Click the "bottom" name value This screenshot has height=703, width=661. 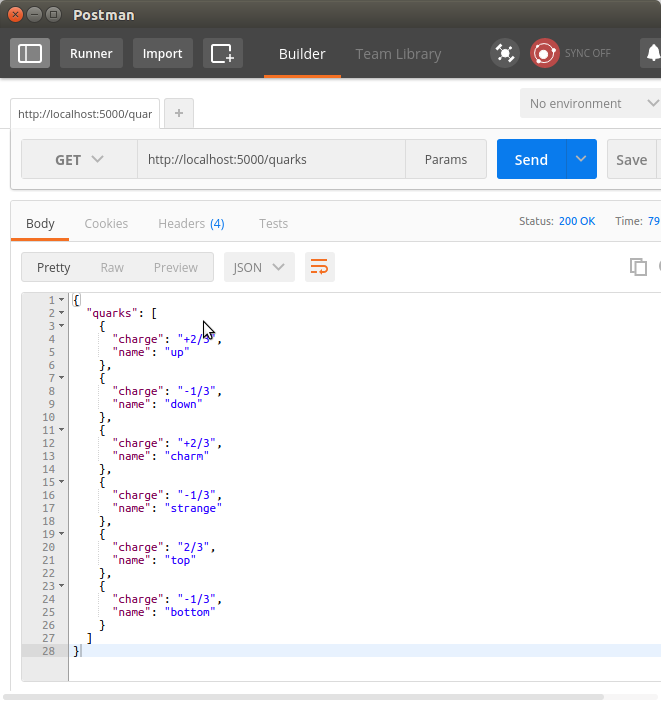190,612
